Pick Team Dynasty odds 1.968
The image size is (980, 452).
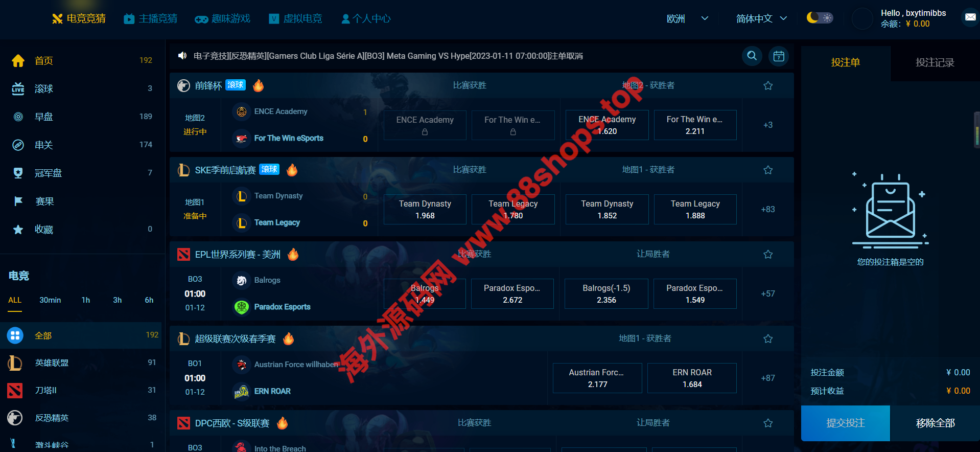point(425,210)
